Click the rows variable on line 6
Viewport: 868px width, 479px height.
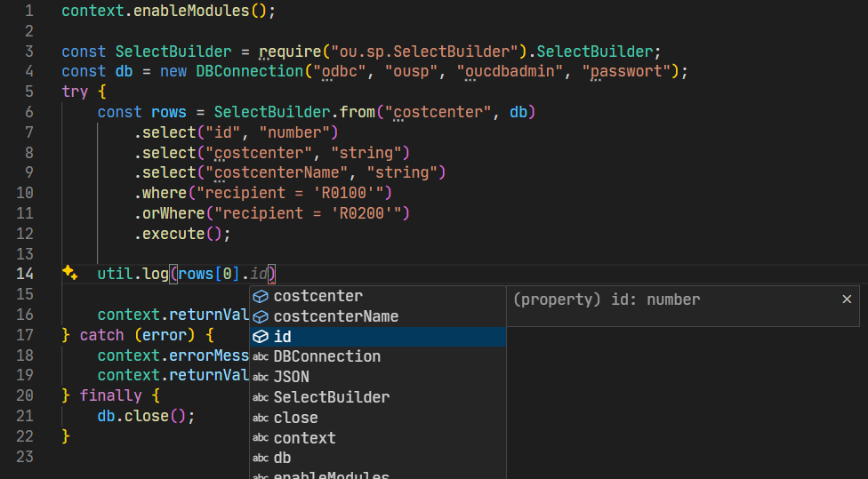169,112
